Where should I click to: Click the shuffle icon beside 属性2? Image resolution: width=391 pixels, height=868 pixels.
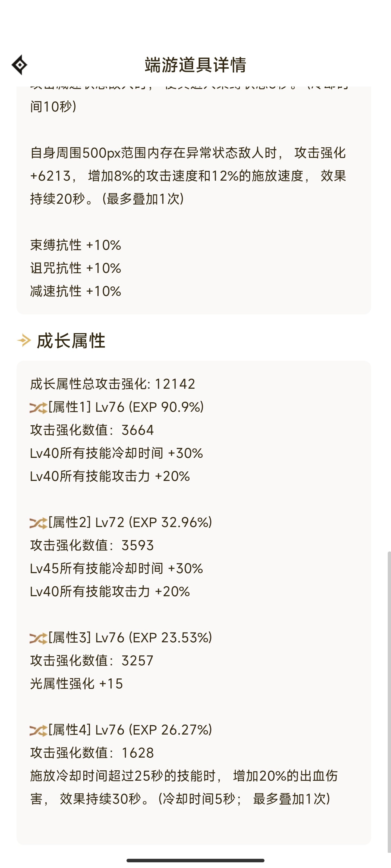pos(38,523)
